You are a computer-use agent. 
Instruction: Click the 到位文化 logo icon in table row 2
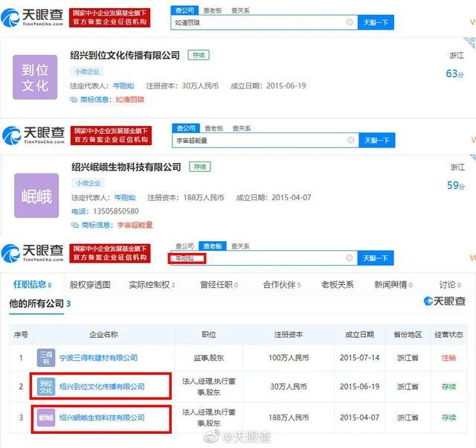(x=46, y=386)
